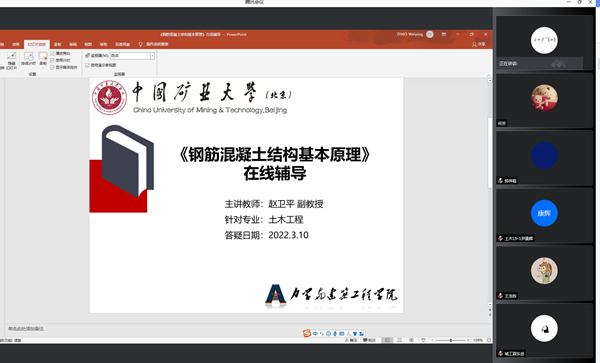Adjust the zoom slider in status bar
Screen dimensions: 600x363
coord(451,340)
